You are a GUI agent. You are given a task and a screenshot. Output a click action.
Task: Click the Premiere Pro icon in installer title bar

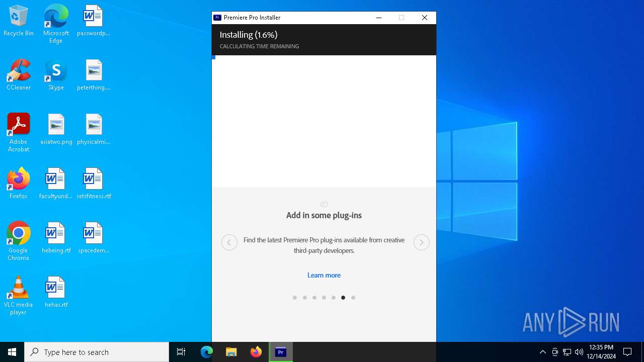[x=217, y=18]
